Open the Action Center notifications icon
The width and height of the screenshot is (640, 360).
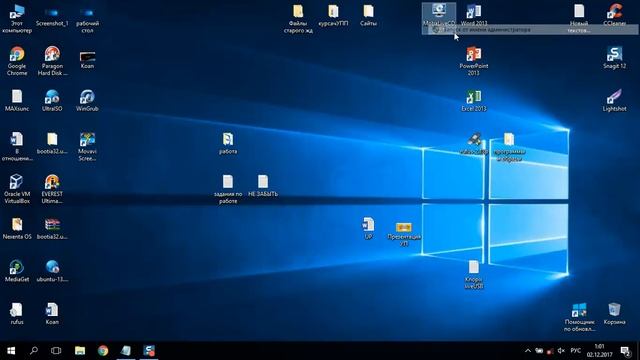click(625, 351)
